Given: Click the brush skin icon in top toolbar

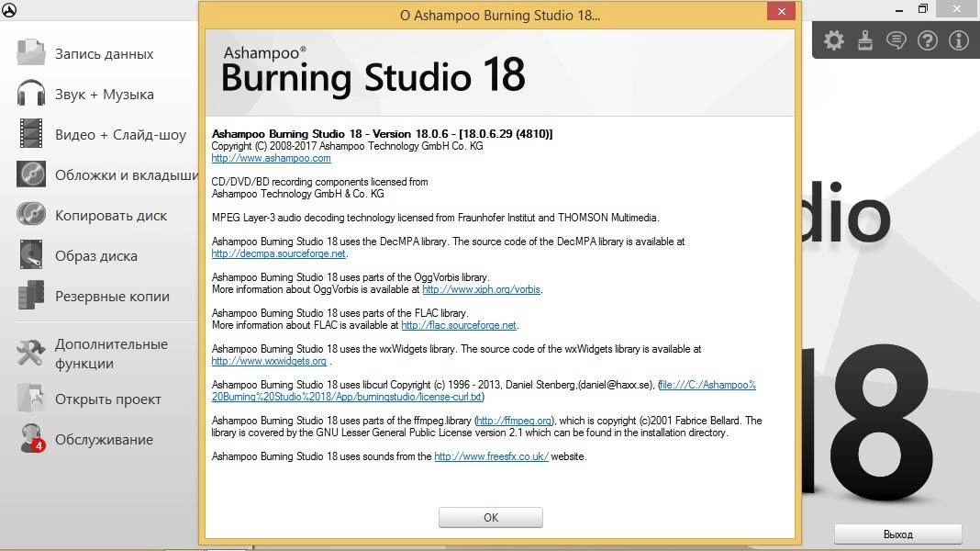Looking at the screenshot, I should tap(865, 40).
